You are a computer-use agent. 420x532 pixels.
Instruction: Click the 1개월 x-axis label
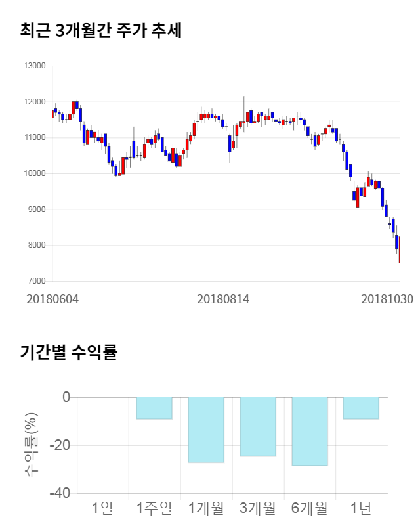coord(206,508)
